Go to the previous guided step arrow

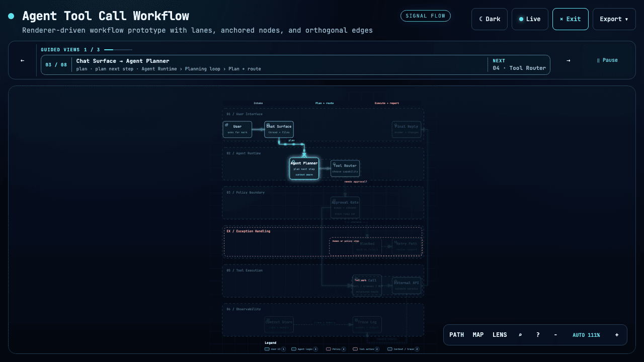pyautogui.click(x=22, y=60)
